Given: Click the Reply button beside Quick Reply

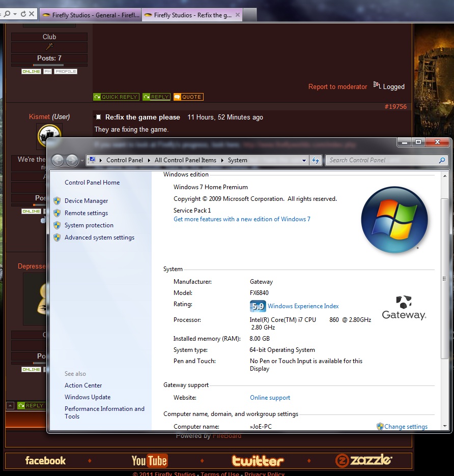Looking at the screenshot, I should click(156, 97).
